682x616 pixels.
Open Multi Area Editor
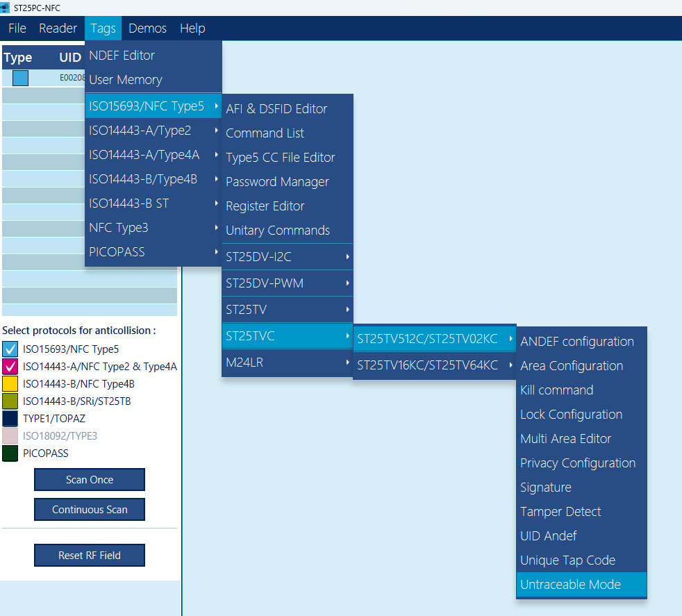point(581,438)
